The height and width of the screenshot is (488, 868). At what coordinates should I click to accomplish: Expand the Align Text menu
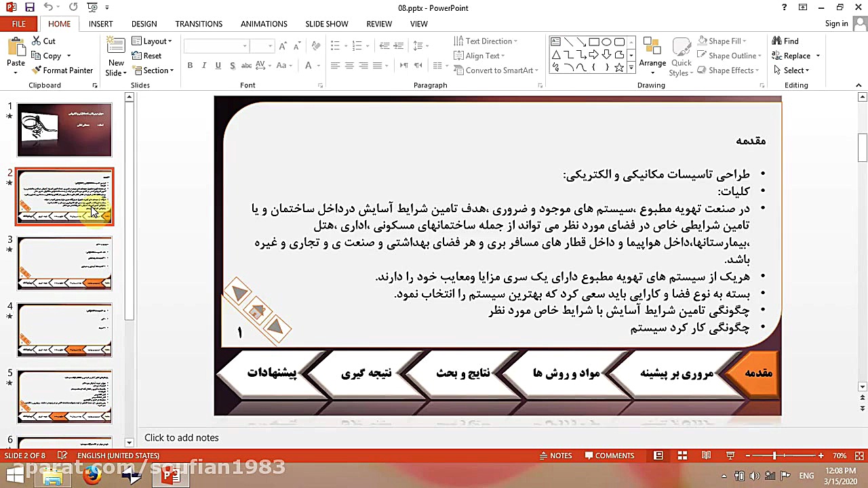(x=479, y=56)
